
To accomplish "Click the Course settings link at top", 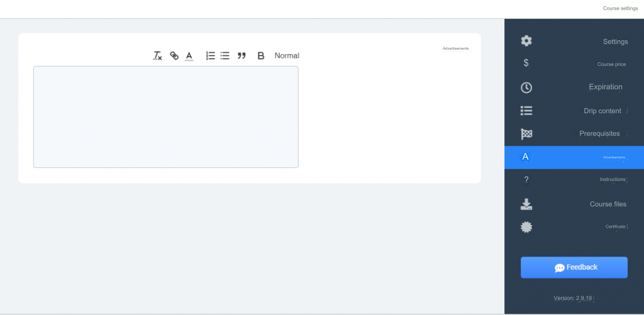I will [x=620, y=8].
